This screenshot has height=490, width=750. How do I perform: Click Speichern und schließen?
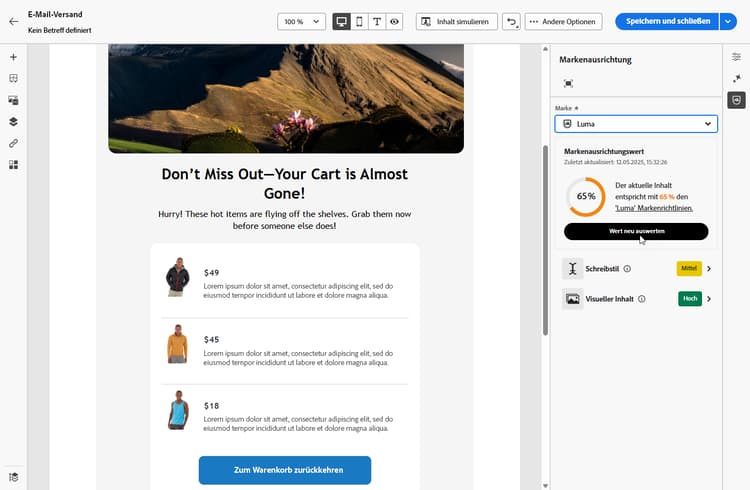667,21
